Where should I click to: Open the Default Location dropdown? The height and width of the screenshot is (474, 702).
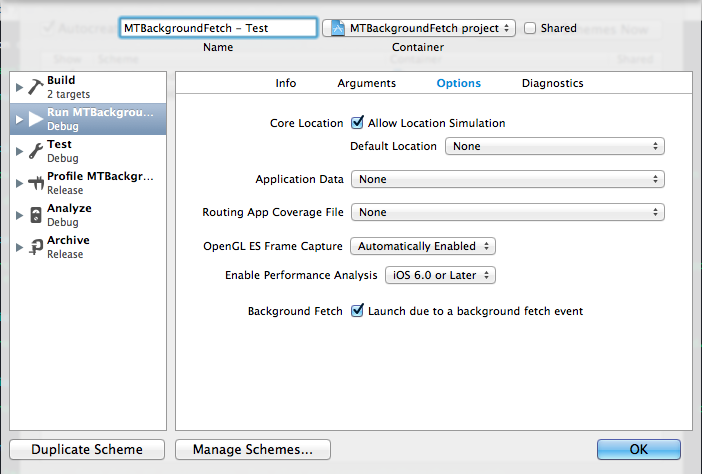coord(555,146)
